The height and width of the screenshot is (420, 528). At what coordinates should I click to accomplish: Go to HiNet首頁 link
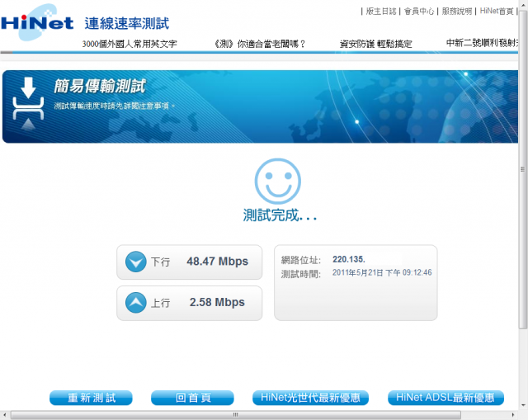(x=497, y=11)
